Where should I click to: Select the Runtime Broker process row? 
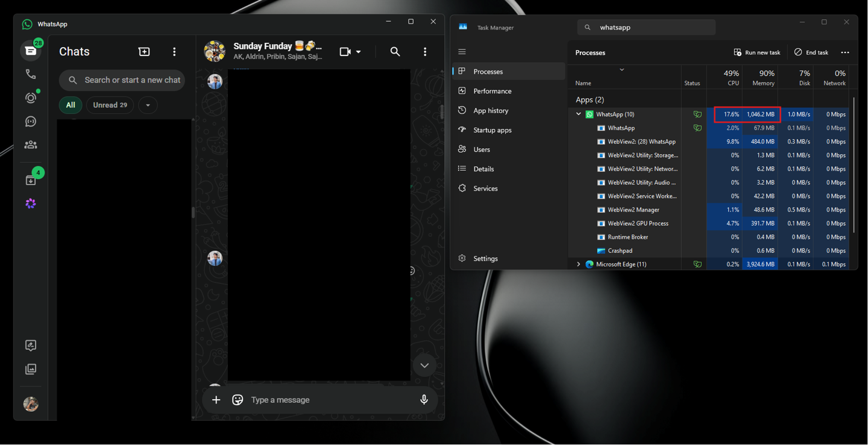tap(708, 237)
